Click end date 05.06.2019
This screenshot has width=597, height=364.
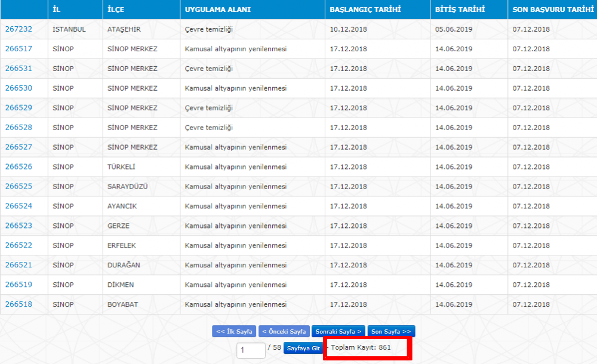454,29
